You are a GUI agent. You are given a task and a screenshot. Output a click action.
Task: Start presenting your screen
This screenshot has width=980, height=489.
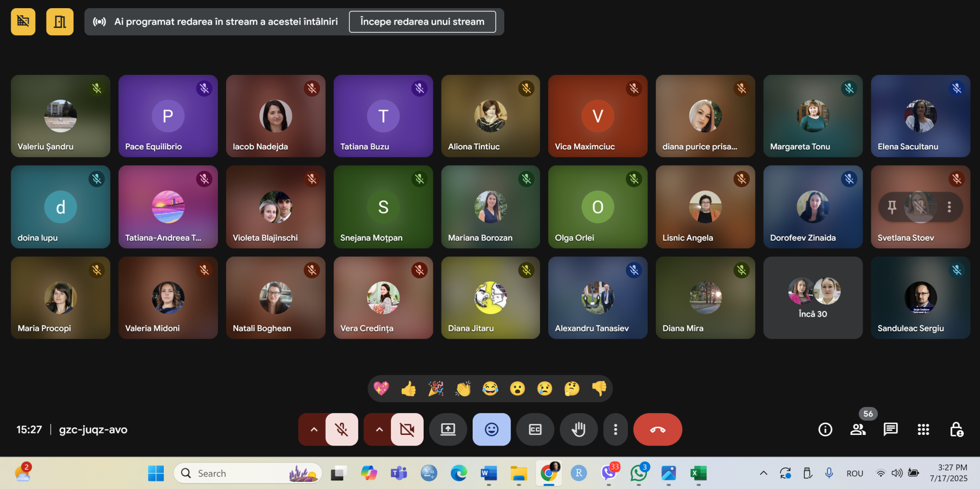tap(448, 429)
